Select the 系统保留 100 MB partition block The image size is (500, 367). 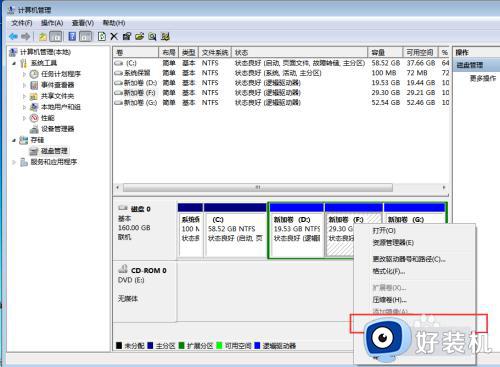click(x=190, y=230)
